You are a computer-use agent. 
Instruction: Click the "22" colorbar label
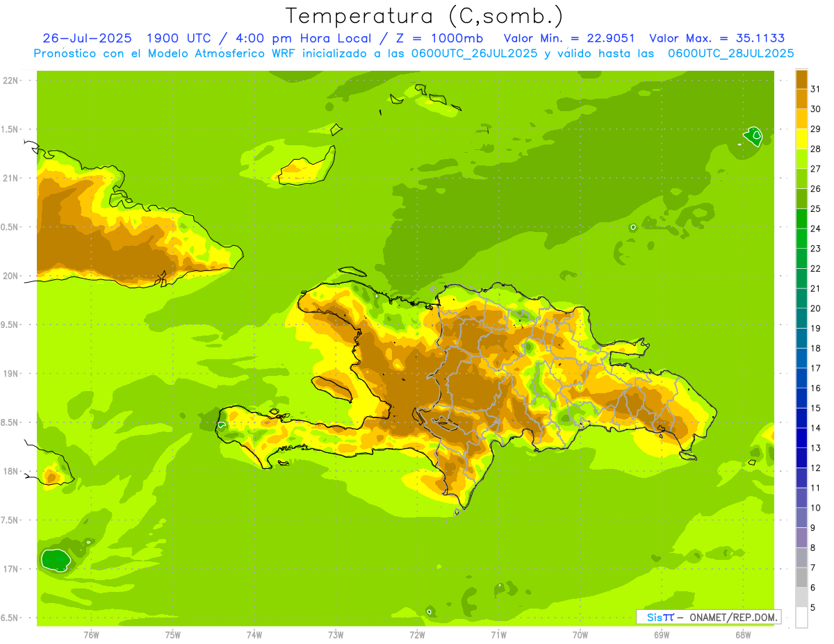coord(815,268)
